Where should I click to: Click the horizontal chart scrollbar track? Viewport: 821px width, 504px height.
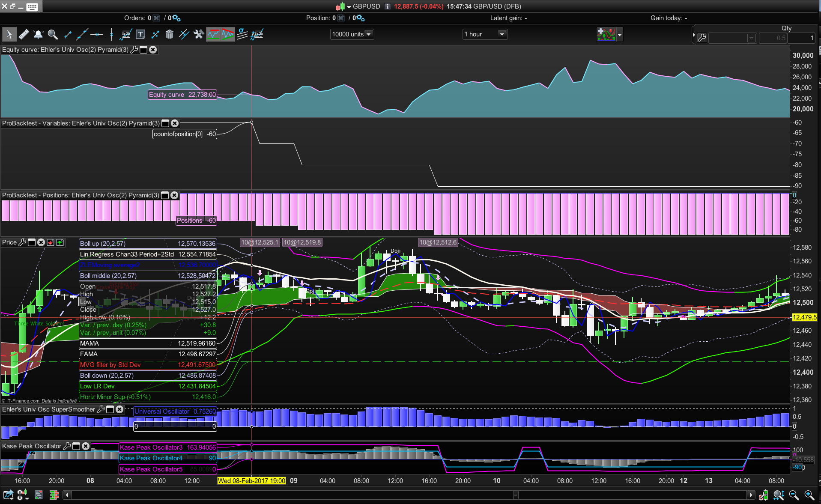(x=300, y=495)
